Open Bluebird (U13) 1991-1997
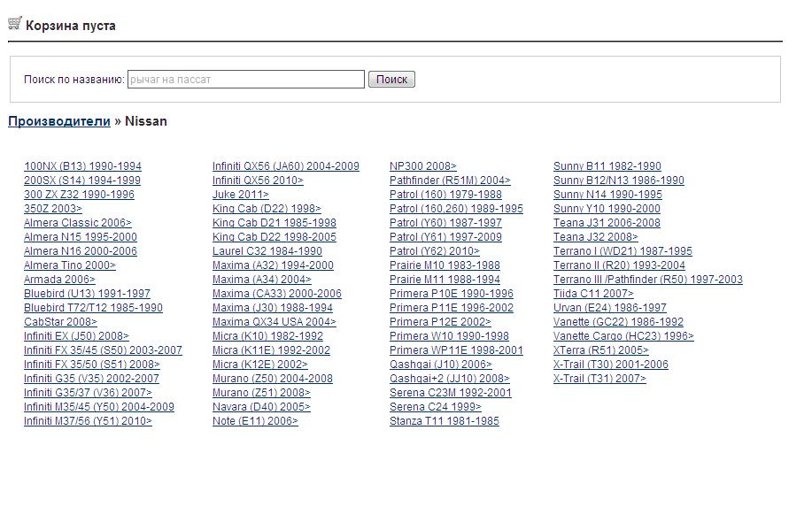 [x=87, y=294]
